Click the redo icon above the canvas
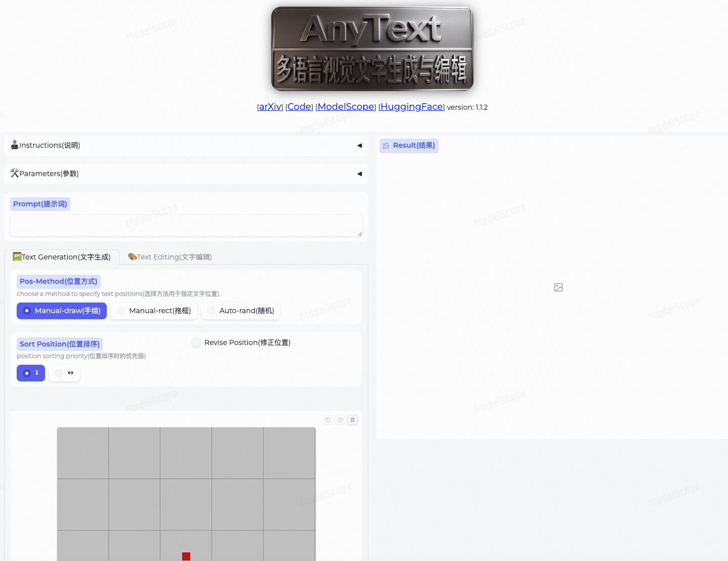Image resolution: width=728 pixels, height=561 pixels. (x=340, y=420)
